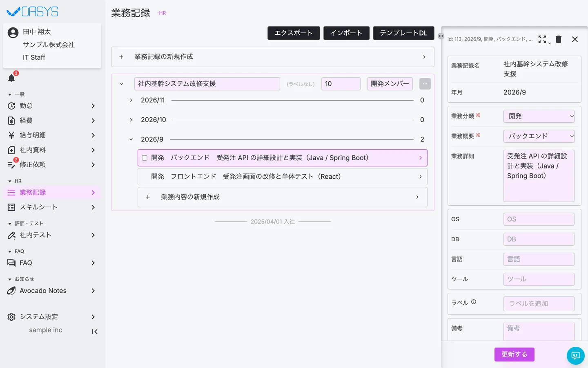Screen dimensions: 588x368
Task: Open the Avocado Notes menu item
Action: tap(52, 291)
